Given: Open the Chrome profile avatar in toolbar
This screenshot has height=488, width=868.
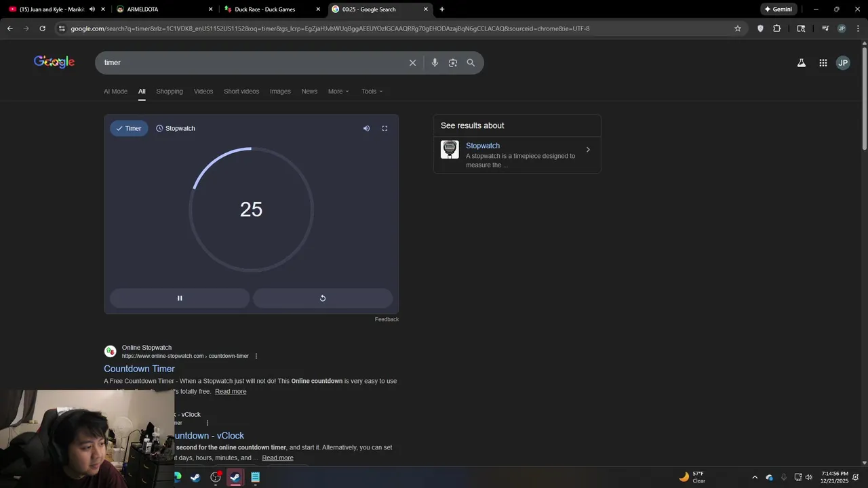Looking at the screenshot, I should tap(842, 28).
